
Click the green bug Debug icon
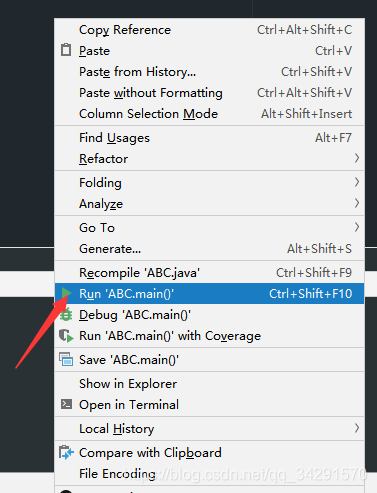point(66,314)
